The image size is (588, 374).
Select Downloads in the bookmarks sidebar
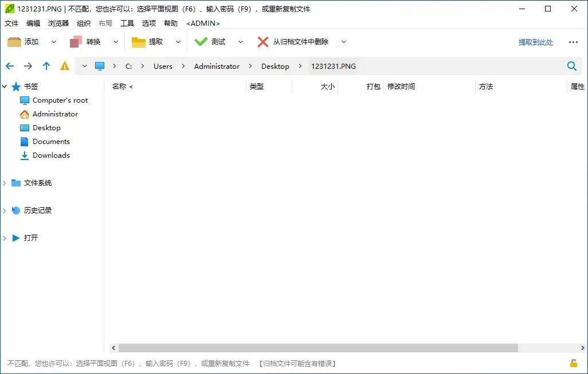click(x=51, y=155)
